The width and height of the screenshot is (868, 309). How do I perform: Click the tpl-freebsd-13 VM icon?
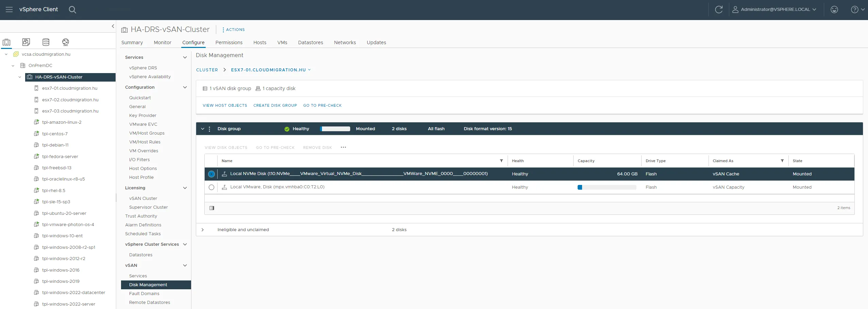pos(36,168)
